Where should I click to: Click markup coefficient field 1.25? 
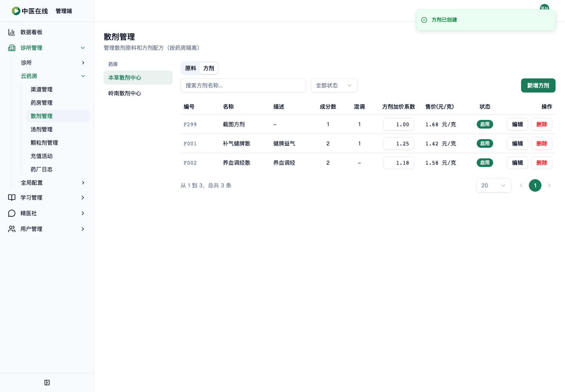coord(399,143)
